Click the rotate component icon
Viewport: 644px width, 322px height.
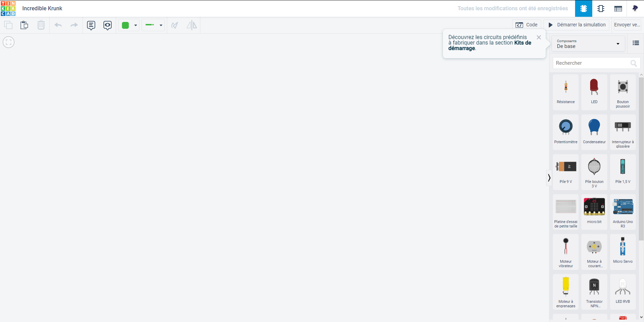pyautogui.click(x=175, y=25)
